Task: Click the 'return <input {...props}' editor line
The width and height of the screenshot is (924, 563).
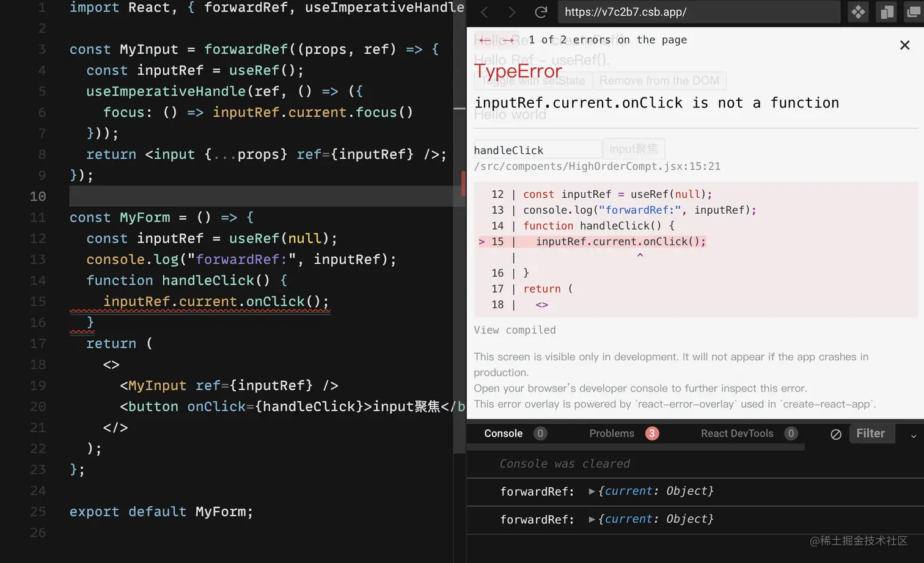Action: (x=266, y=154)
